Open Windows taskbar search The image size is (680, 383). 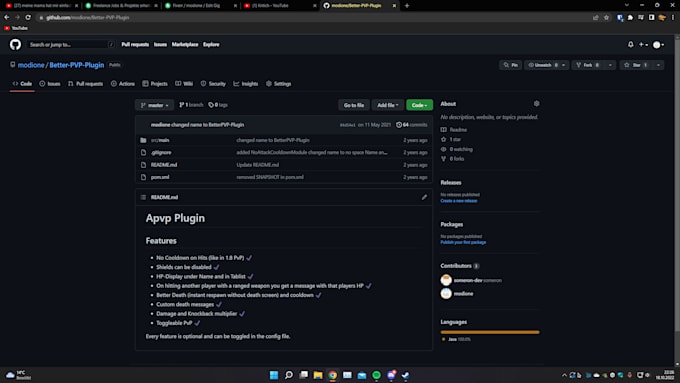coord(289,375)
